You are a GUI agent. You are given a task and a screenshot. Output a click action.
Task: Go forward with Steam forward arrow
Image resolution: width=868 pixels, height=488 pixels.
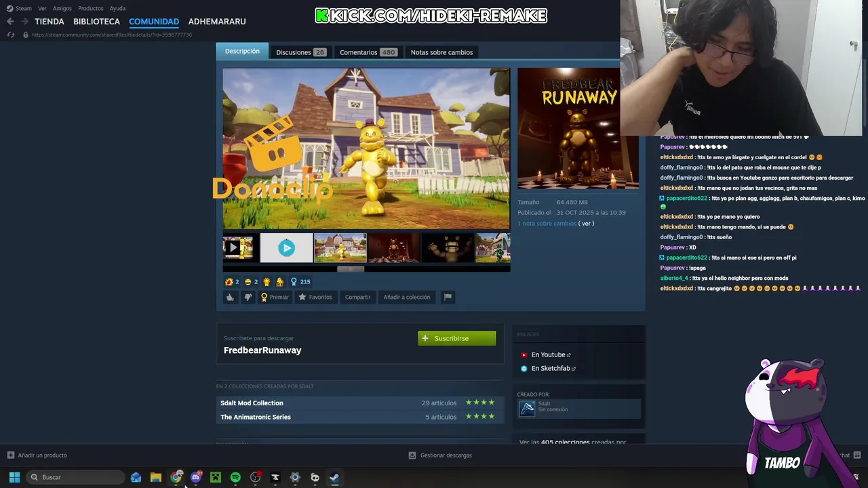pyautogui.click(x=24, y=22)
